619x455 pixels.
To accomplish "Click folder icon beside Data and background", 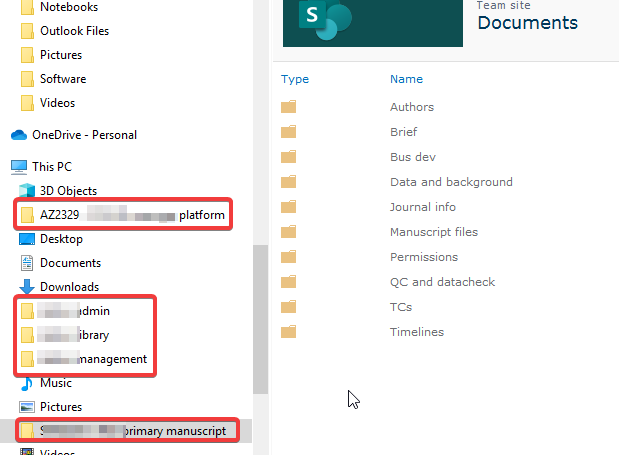I will coord(289,182).
